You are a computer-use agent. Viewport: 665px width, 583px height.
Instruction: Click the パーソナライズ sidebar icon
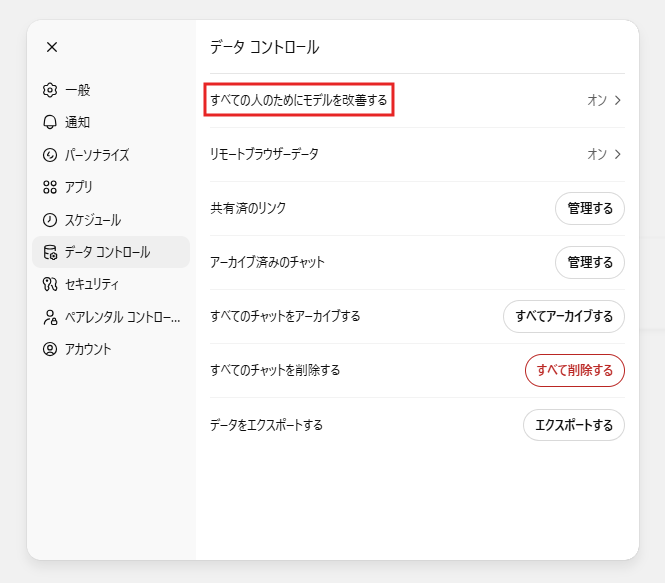point(50,155)
